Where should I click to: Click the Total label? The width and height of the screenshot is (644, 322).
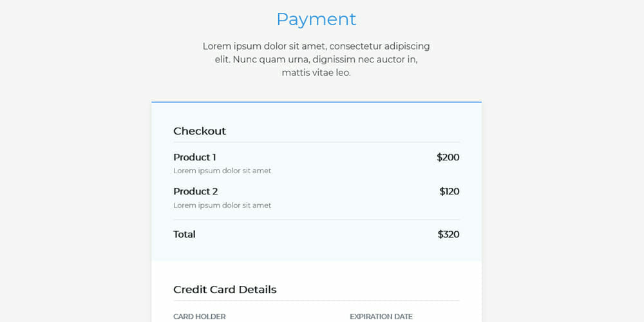[x=184, y=234]
